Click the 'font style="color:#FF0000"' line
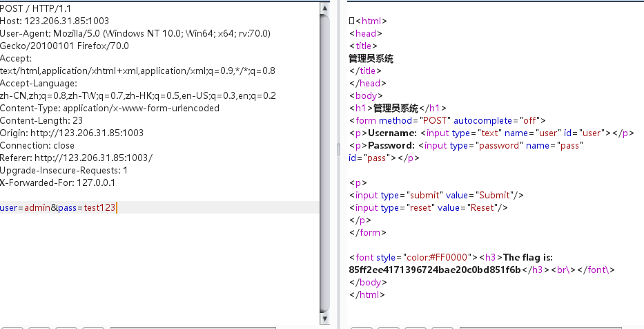 click(x=451, y=257)
